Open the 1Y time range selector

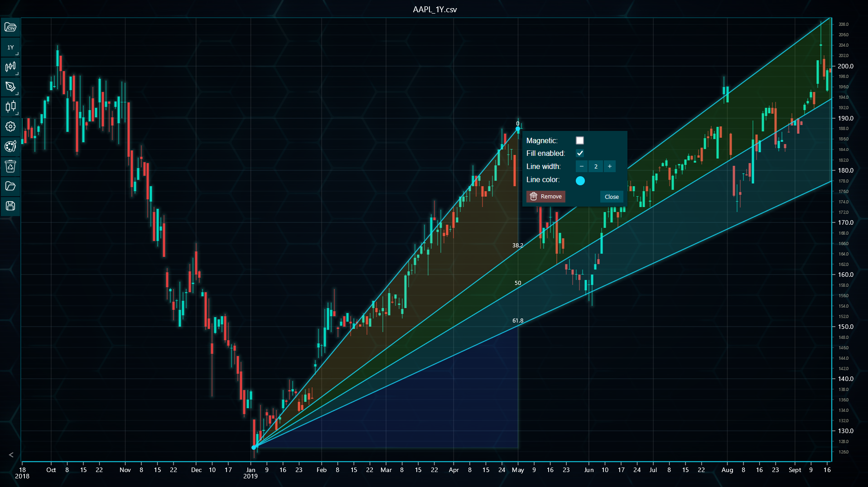coord(10,47)
